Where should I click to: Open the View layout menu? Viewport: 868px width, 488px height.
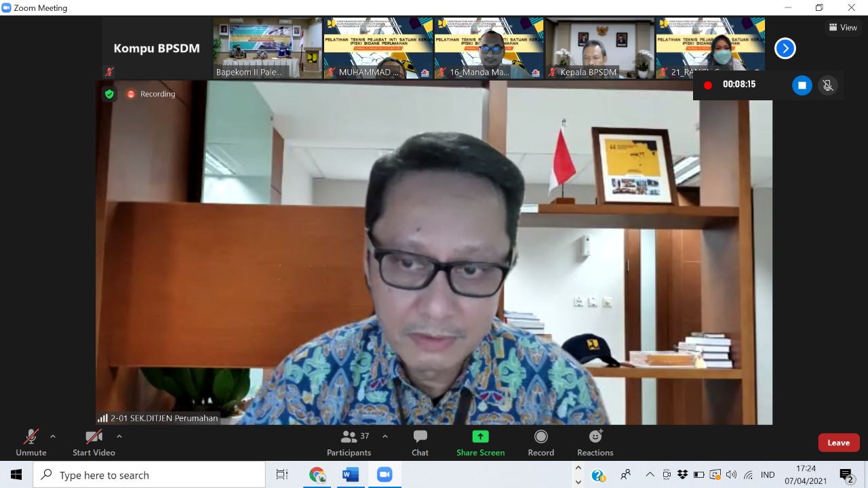click(843, 28)
